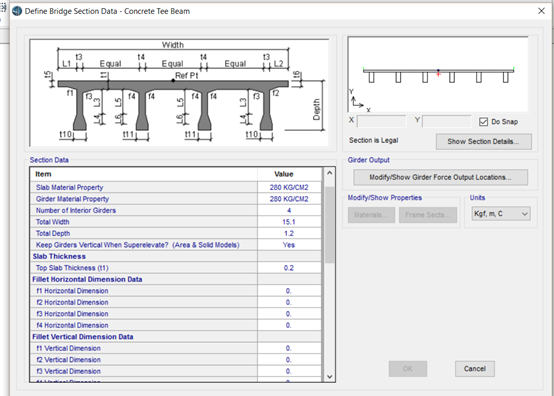Click the tee beam section diagram image
The image size is (554, 396).
179,93
